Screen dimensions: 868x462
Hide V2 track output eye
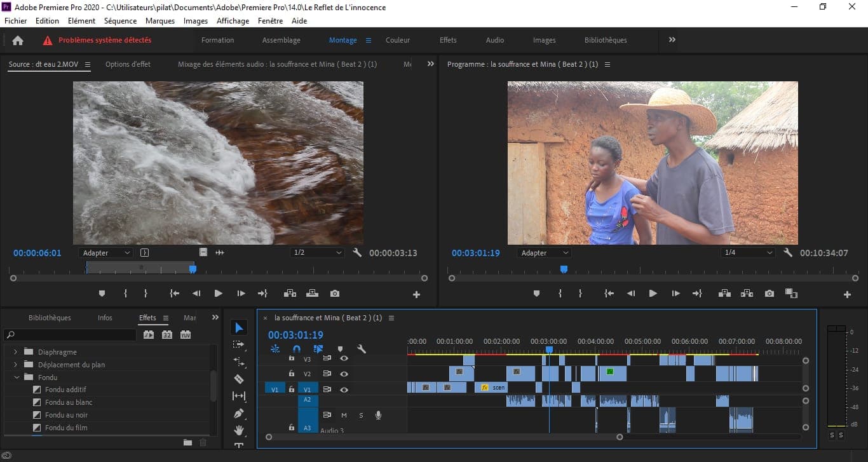coord(344,374)
